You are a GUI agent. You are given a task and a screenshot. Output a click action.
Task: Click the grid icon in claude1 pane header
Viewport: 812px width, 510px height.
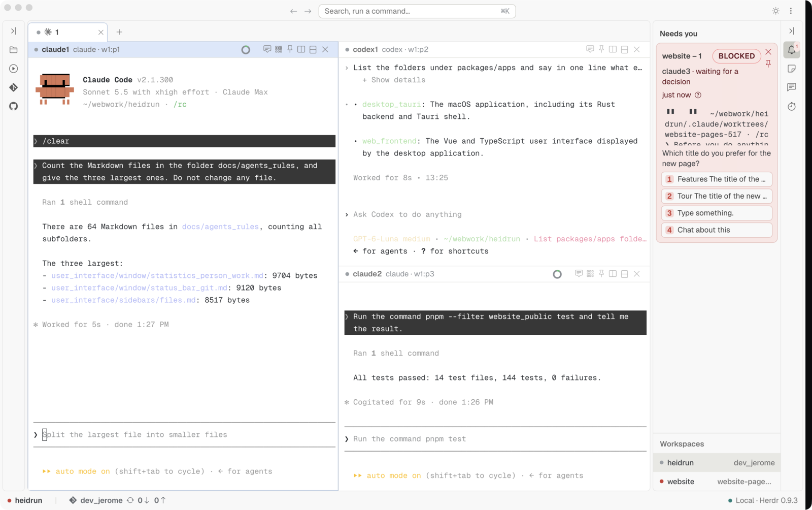pyautogui.click(x=279, y=49)
